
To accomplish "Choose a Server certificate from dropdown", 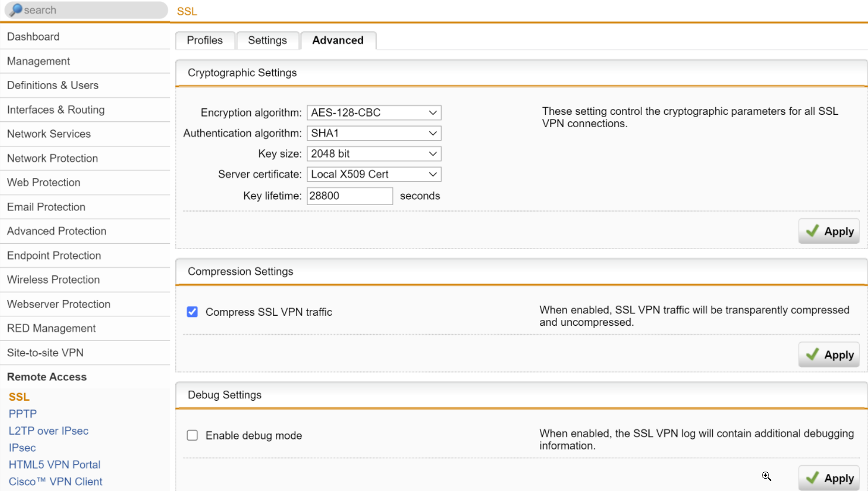I will pyautogui.click(x=374, y=174).
